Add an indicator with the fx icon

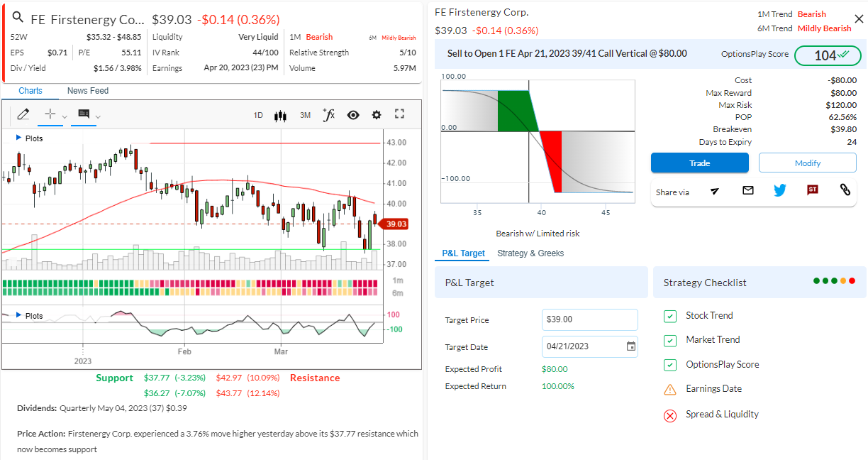click(328, 114)
